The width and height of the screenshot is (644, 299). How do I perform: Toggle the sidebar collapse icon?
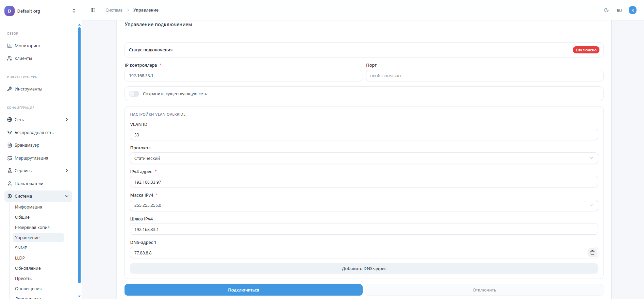(93, 10)
